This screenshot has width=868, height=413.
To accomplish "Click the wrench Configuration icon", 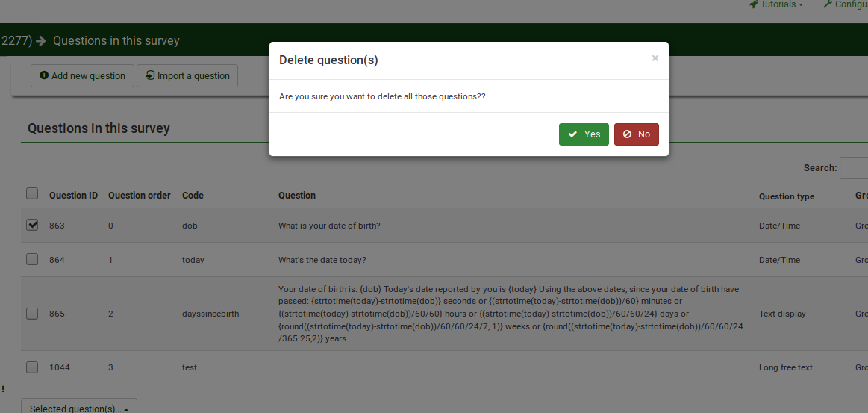I will click(x=828, y=4).
